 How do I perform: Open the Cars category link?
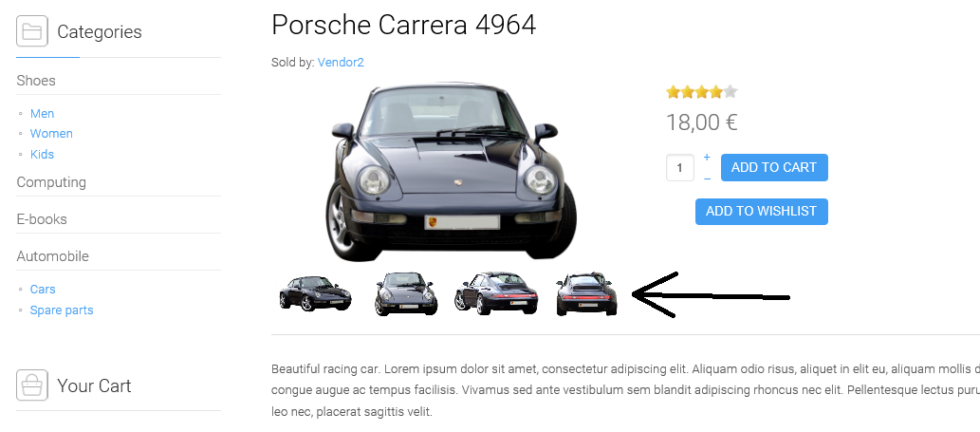click(x=43, y=290)
